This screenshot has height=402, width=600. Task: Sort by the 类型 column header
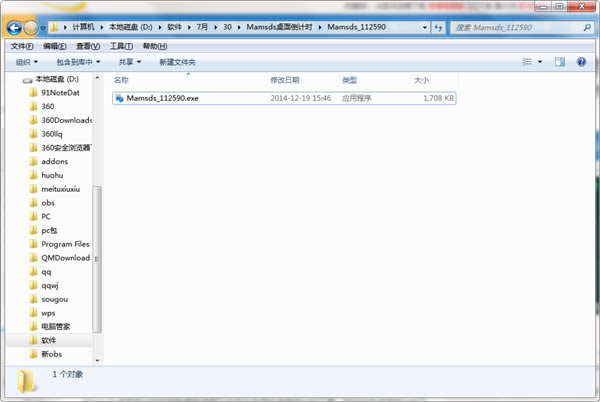(x=374, y=80)
